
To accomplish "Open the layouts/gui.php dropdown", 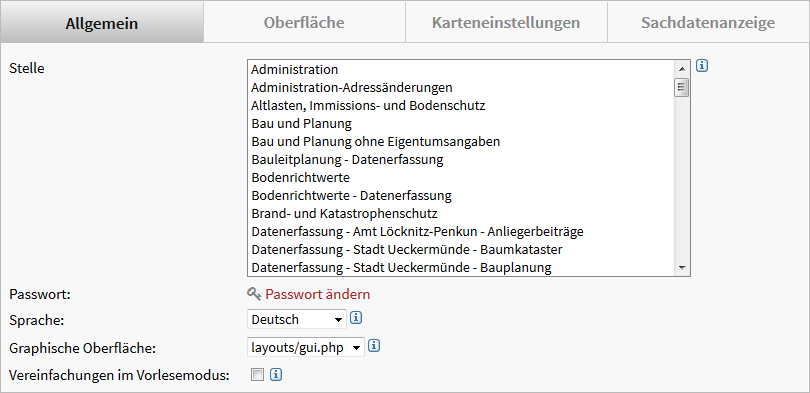I will (306, 348).
